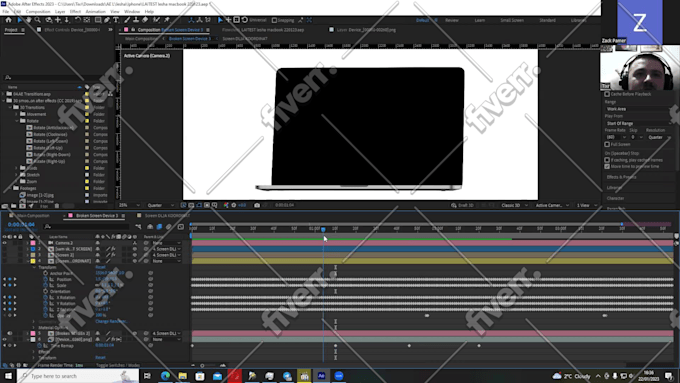680x383 pixels.
Task: Switch to Effect Controls panel tab
Action: point(72,30)
